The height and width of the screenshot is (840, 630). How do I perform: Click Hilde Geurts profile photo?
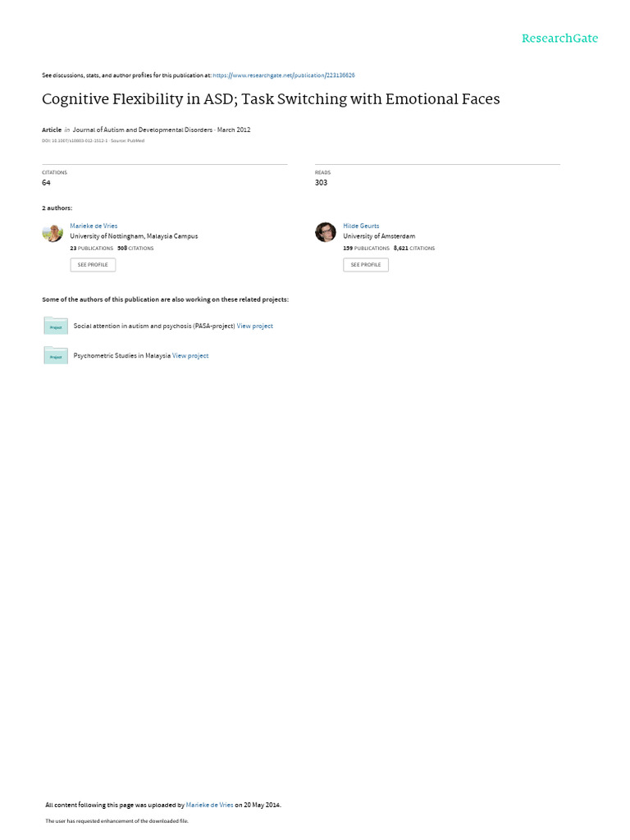tap(325, 232)
